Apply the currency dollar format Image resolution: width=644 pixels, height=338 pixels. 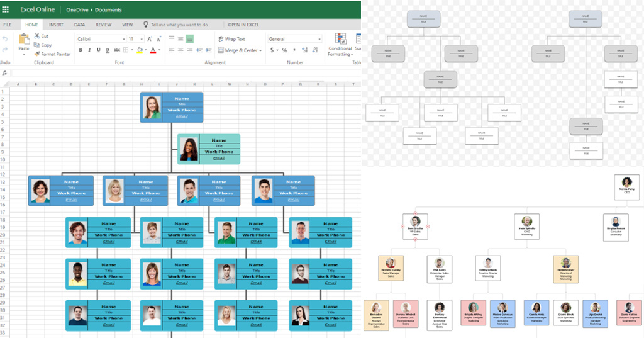click(272, 50)
